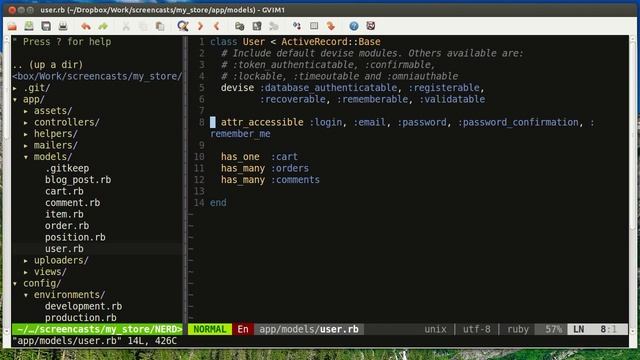Viewport: 640px width, 360px height.
Task: Click the Save all files floppy icon
Action: (46, 26)
